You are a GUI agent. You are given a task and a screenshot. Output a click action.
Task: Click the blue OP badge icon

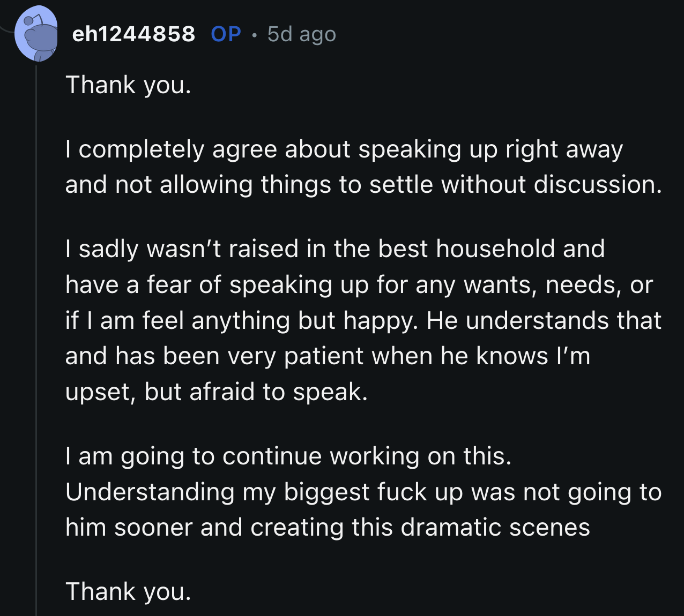point(225,34)
